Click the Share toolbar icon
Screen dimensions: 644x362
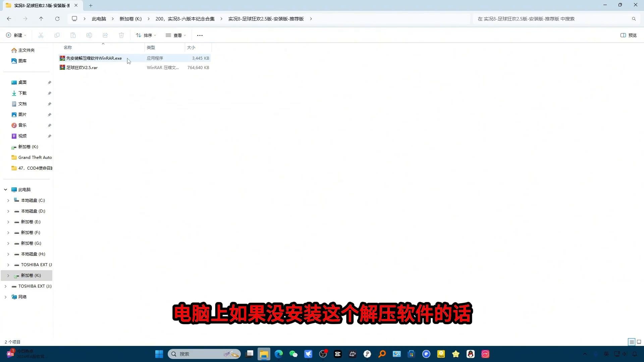(105, 35)
